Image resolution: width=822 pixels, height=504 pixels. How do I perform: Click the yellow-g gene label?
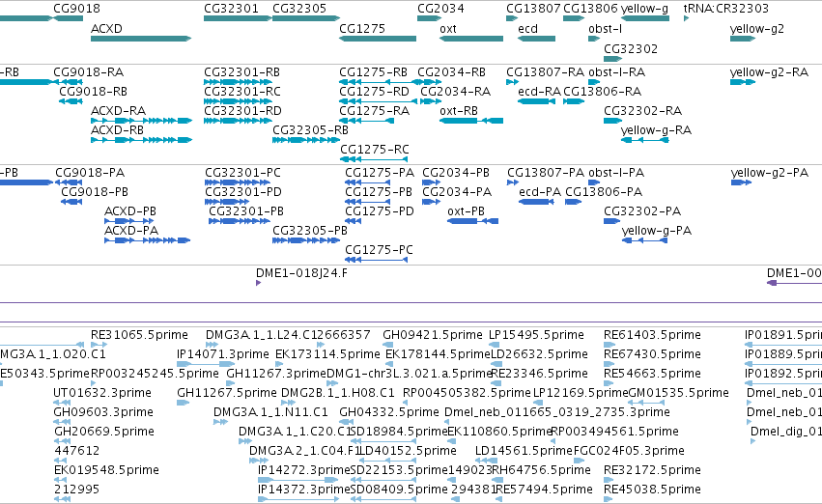645,9
